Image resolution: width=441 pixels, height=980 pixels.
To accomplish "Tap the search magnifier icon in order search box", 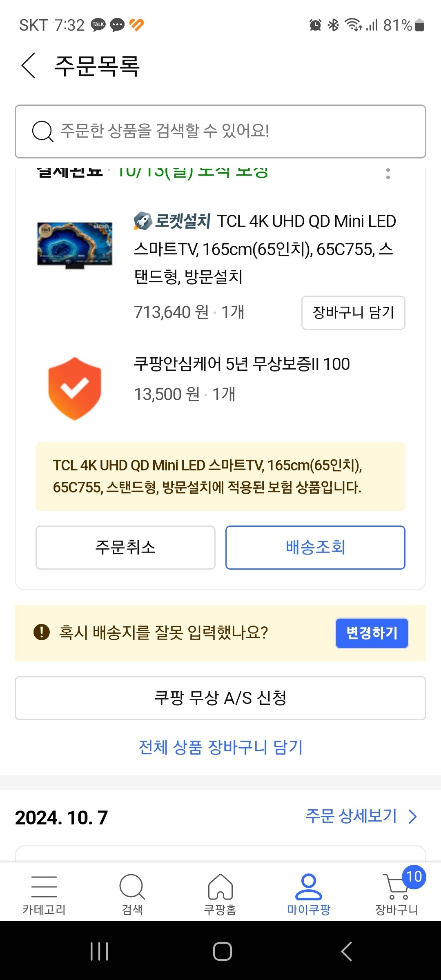I will (42, 131).
